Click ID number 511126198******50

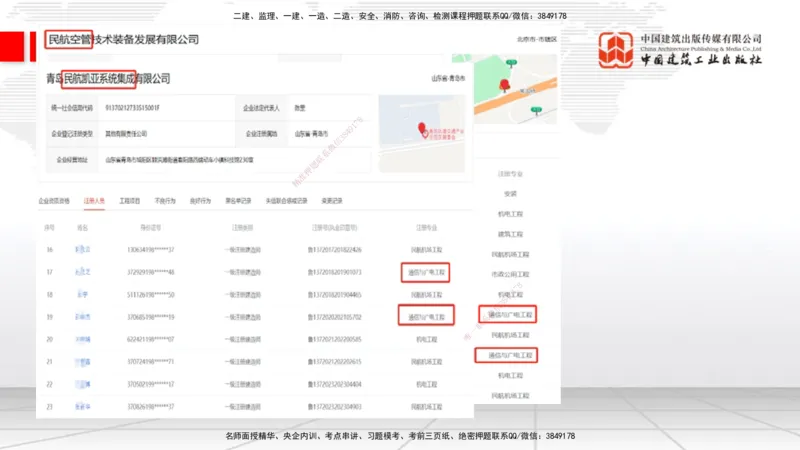(x=151, y=295)
